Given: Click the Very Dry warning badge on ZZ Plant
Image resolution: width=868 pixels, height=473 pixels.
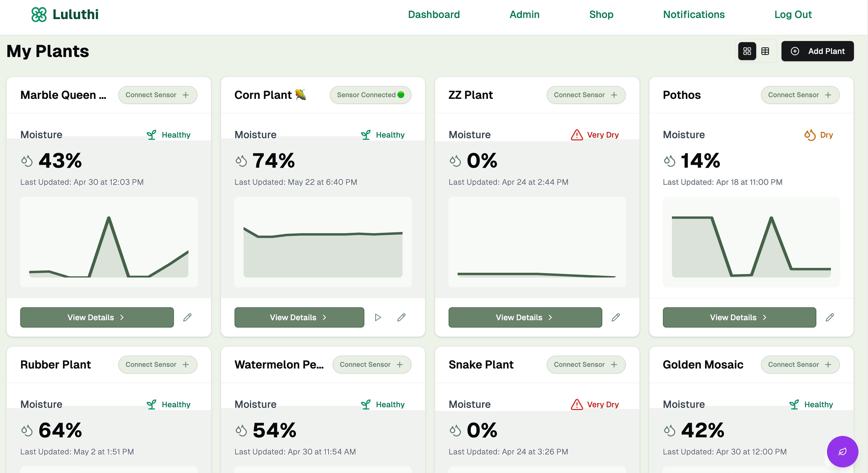Looking at the screenshot, I should (595, 135).
